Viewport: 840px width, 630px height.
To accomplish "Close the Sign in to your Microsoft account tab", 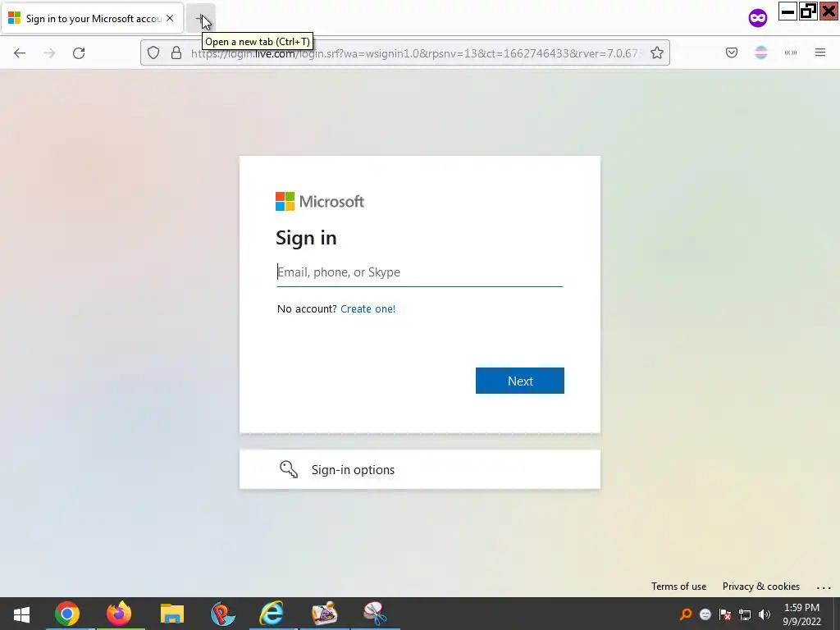I will tap(170, 18).
